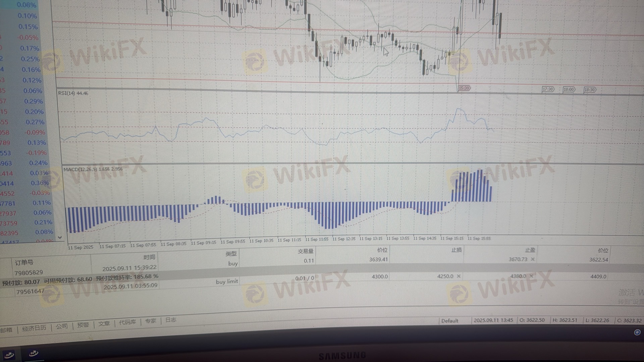644x362 pixels.
Task: Open the 预警 alerts tab
Action: (83, 325)
